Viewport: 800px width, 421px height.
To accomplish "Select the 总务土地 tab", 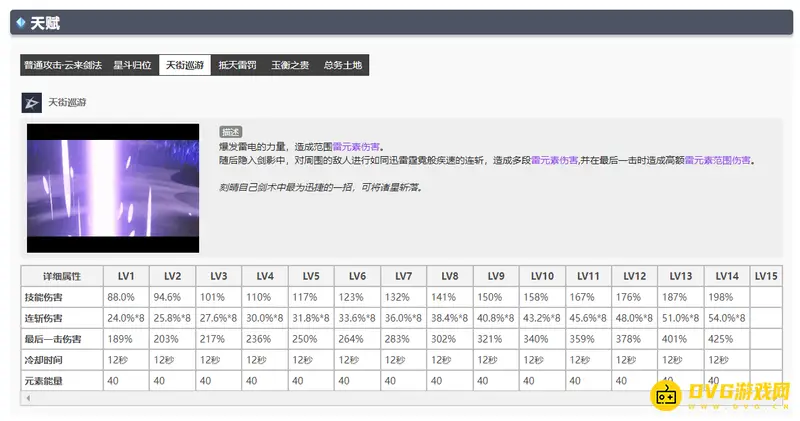I will tap(343, 65).
